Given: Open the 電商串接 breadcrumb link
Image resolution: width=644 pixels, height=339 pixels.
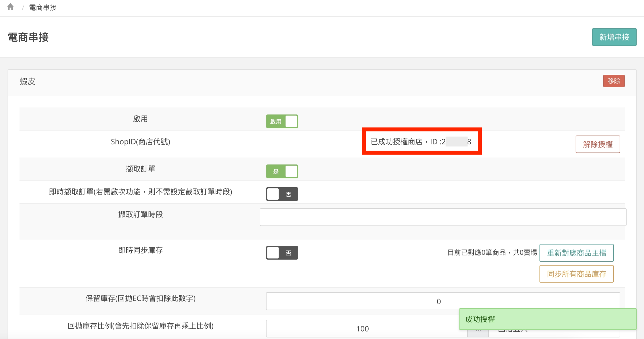Looking at the screenshot, I should tap(43, 8).
